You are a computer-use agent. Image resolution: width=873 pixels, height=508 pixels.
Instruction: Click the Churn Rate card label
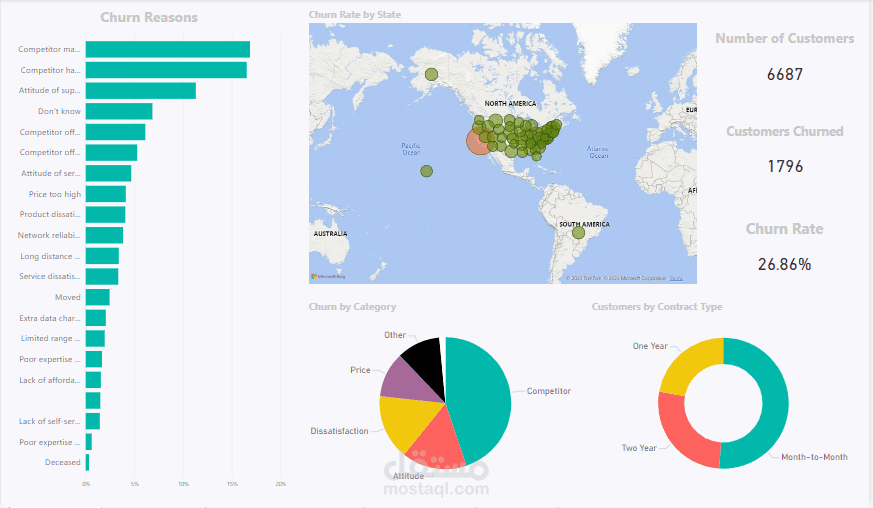click(784, 229)
